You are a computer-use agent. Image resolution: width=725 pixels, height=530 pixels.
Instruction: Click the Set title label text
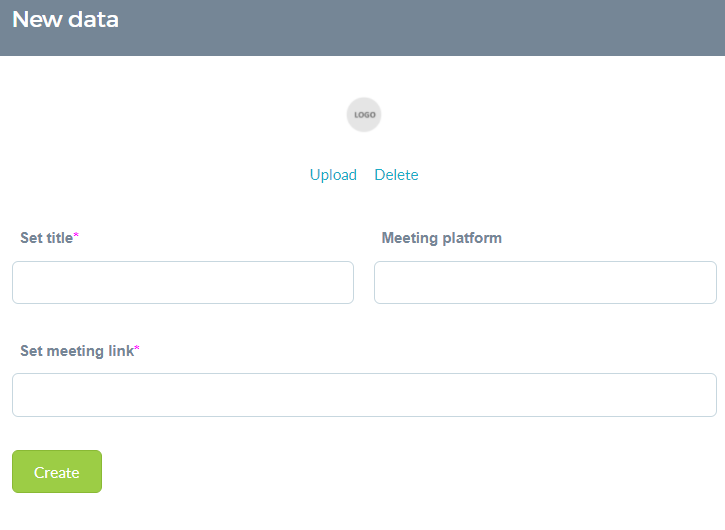point(46,238)
